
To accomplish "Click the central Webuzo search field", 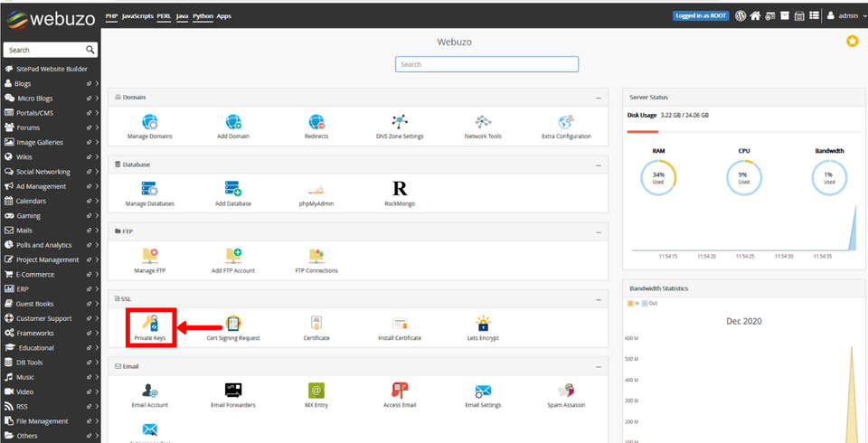I will pos(486,64).
